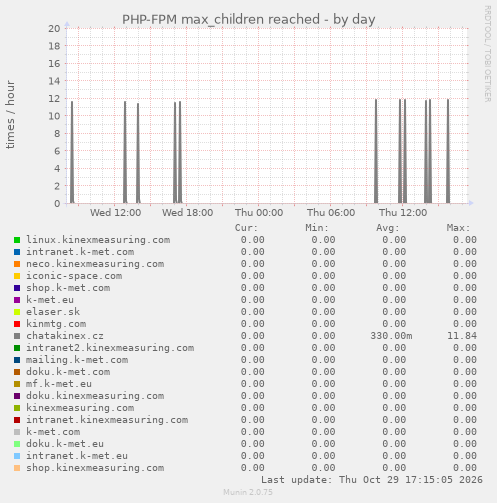Select the iconic-space.com legend label
The image size is (497, 503).
click(74, 276)
